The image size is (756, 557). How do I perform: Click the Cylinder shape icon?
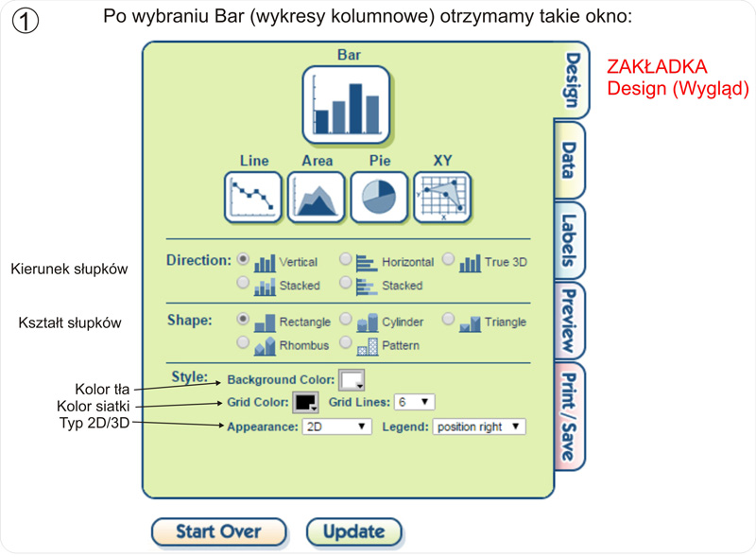tap(367, 322)
